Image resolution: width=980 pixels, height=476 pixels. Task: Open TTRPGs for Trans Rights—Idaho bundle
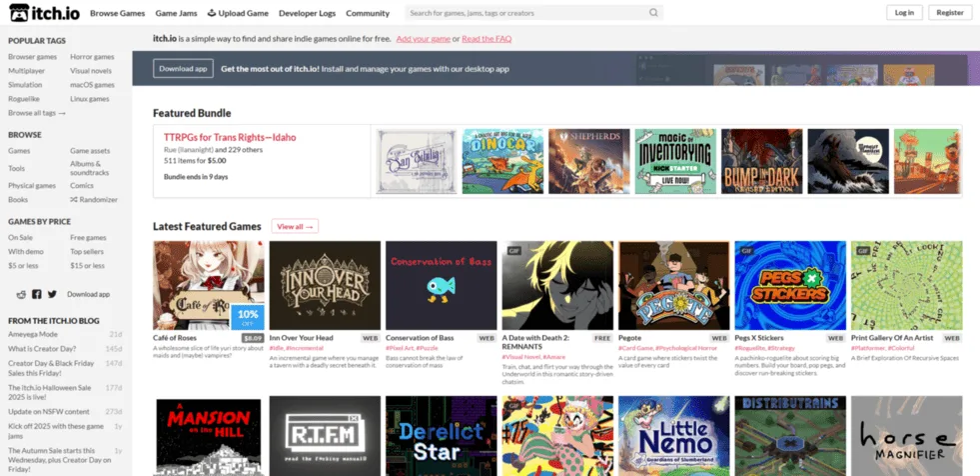230,138
